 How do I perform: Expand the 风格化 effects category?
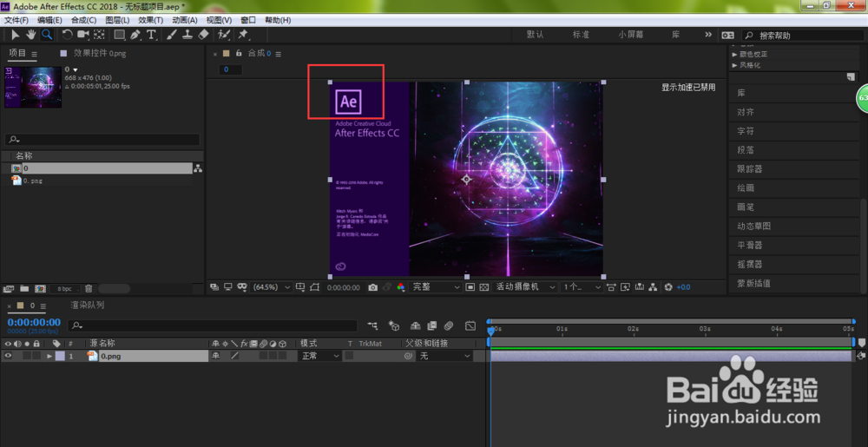point(734,65)
